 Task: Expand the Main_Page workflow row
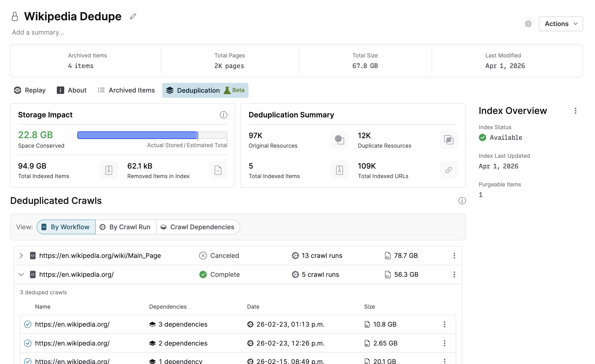click(21, 255)
